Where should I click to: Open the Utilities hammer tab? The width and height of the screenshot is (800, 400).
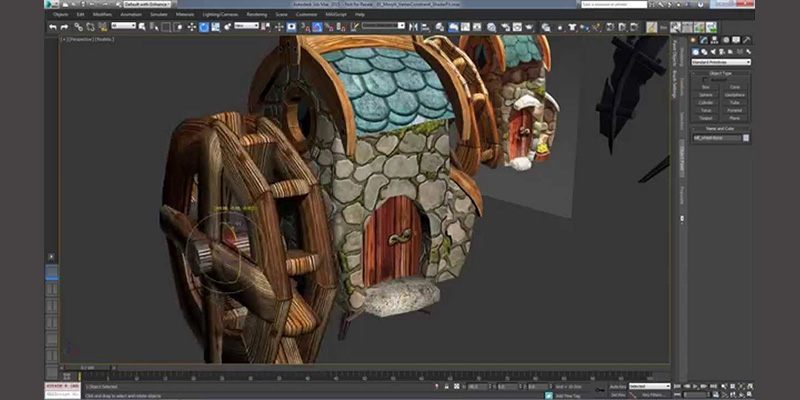tap(746, 40)
